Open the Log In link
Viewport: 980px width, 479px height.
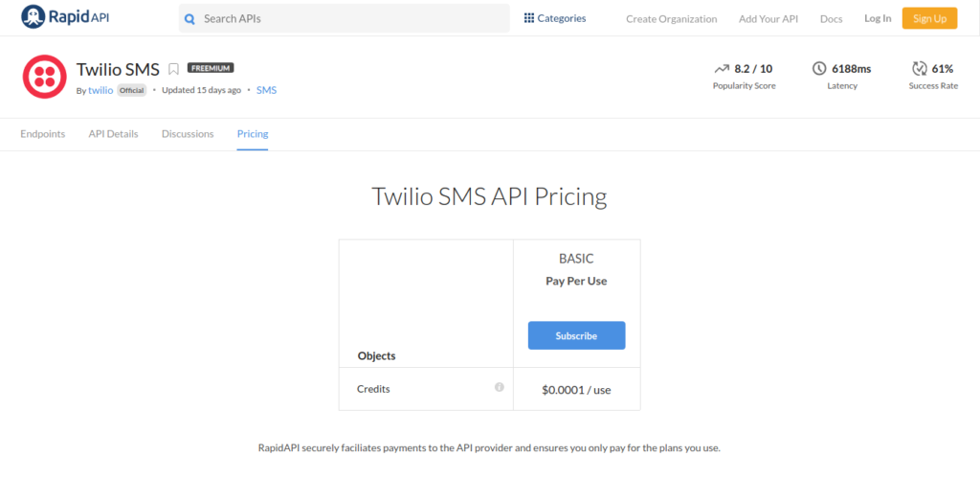point(878,18)
